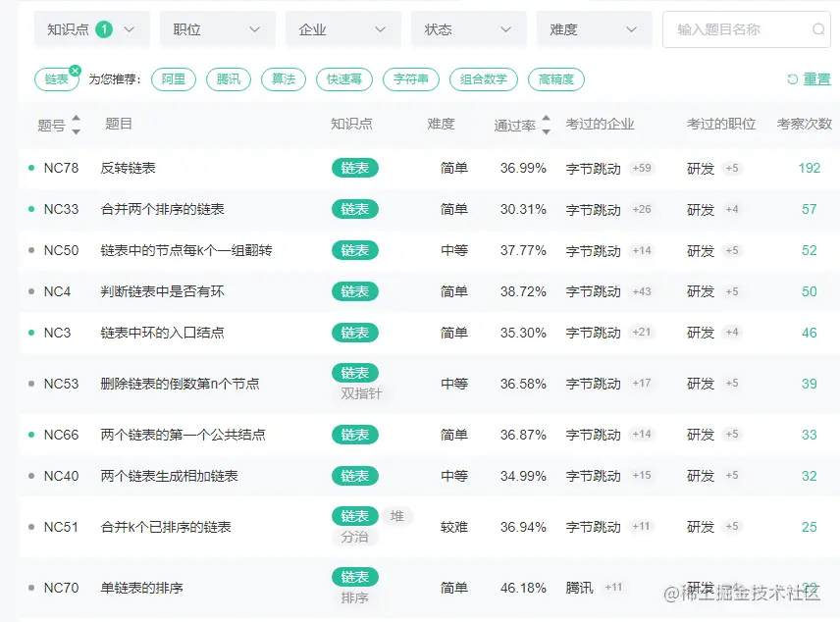Expand the +59 companies badge for NC78
This screenshot has height=622, width=840.
coord(641,168)
